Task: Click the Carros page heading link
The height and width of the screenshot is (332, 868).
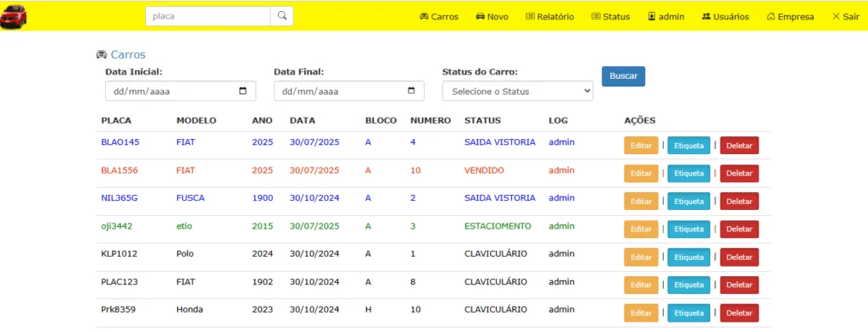Action: [128, 54]
